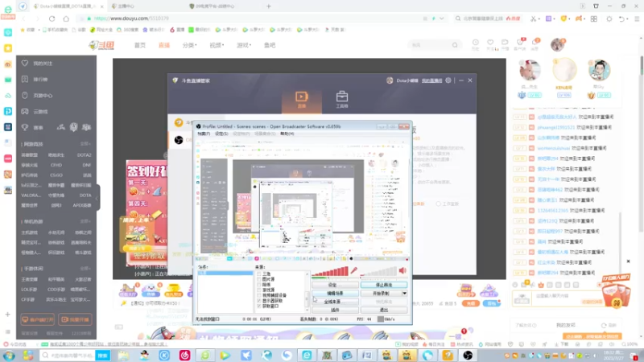This screenshot has width=644, height=362.
Task: Open the 工具箱 toolbox tab in 斗鱼直播管家
Action: click(x=341, y=100)
